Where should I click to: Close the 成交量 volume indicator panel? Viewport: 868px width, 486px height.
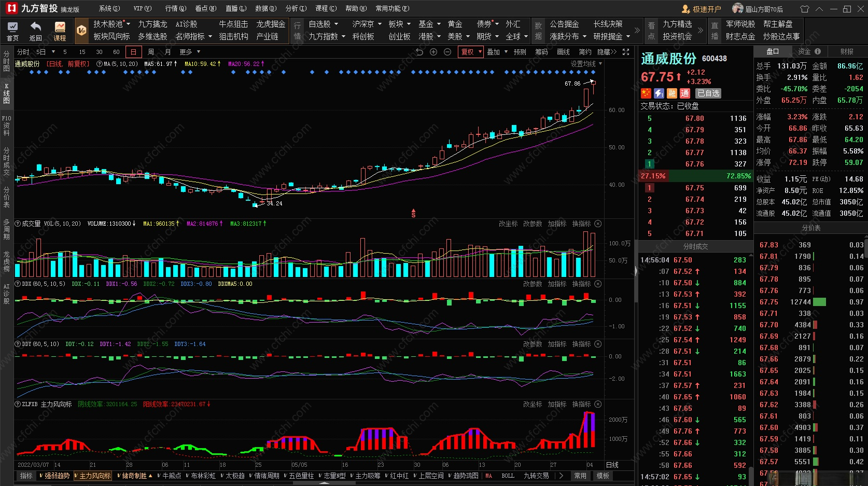(598, 224)
